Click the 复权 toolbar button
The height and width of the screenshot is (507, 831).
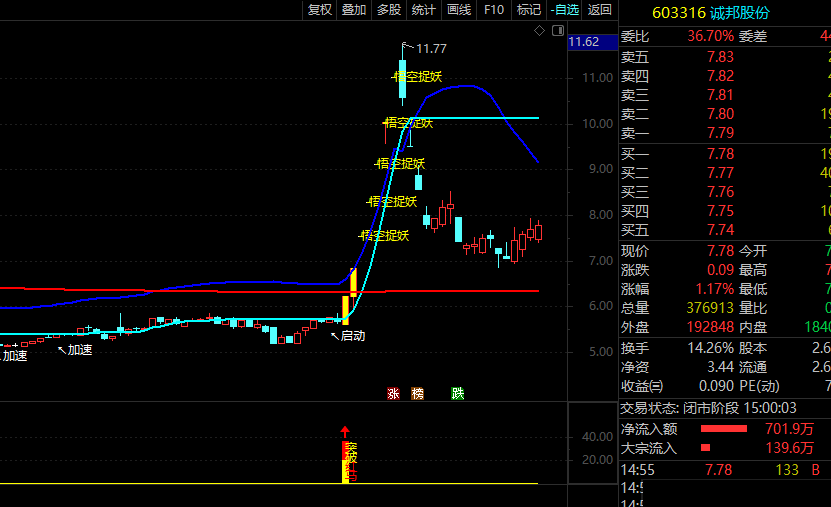tap(320, 10)
